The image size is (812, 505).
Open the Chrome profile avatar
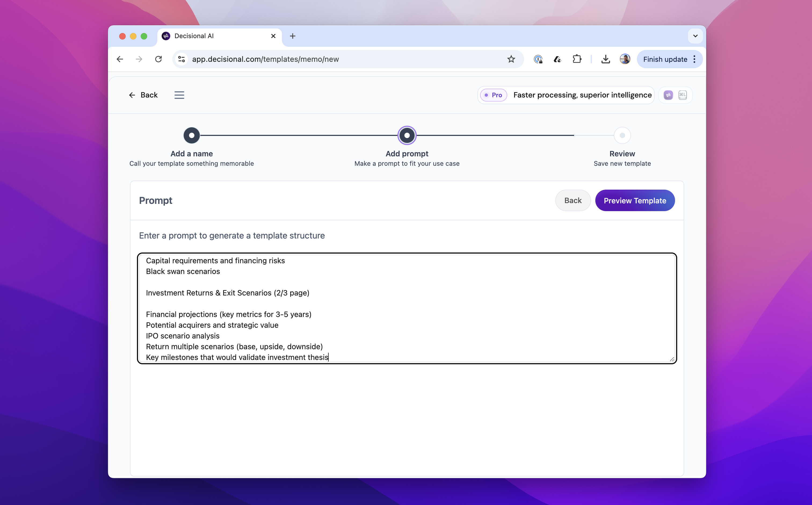625,59
